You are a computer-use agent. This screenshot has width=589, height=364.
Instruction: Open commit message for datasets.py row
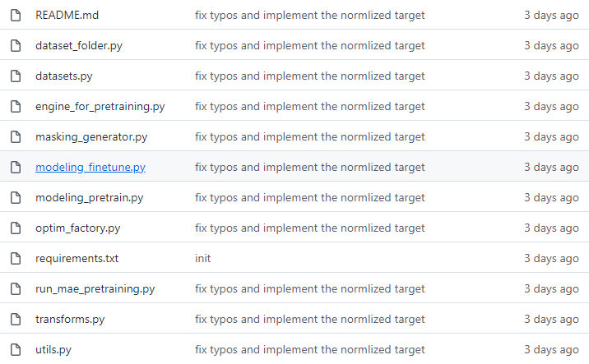pyautogui.click(x=309, y=76)
